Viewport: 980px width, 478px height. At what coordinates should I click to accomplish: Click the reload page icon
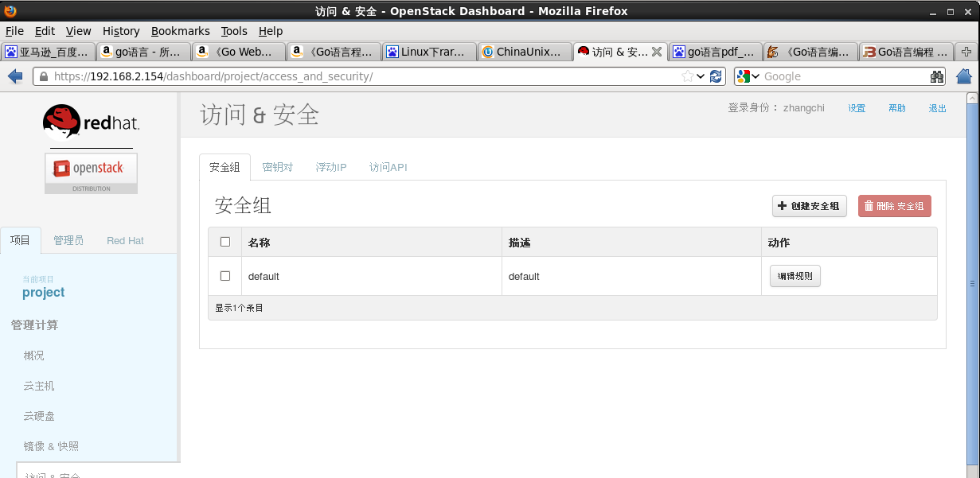tap(716, 76)
